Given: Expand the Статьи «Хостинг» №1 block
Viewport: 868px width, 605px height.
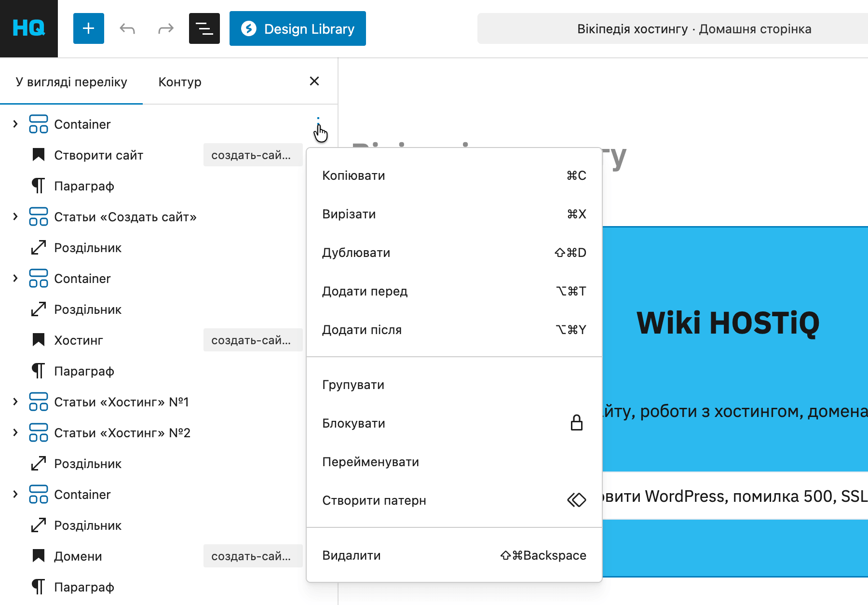Looking at the screenshot, I should tap(15, 402).
